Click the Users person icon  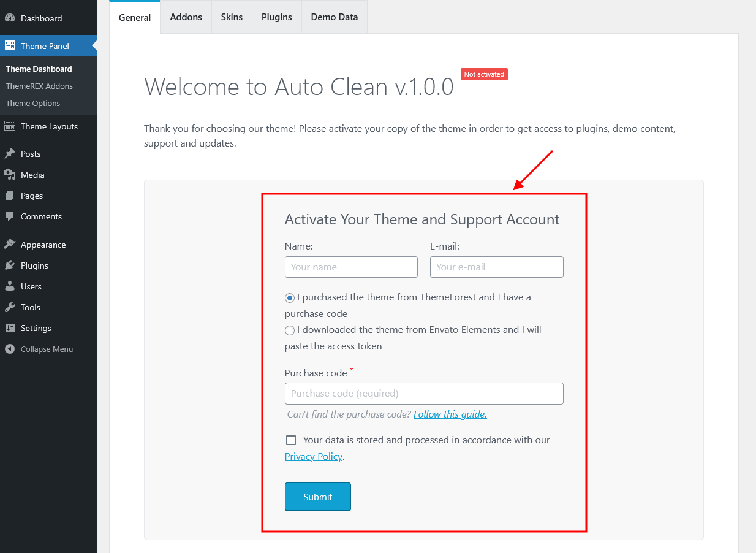coord(10,286)
